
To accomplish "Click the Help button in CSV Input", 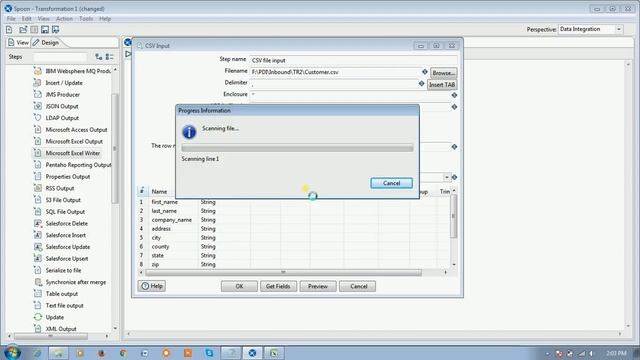I will click(152, 286).
